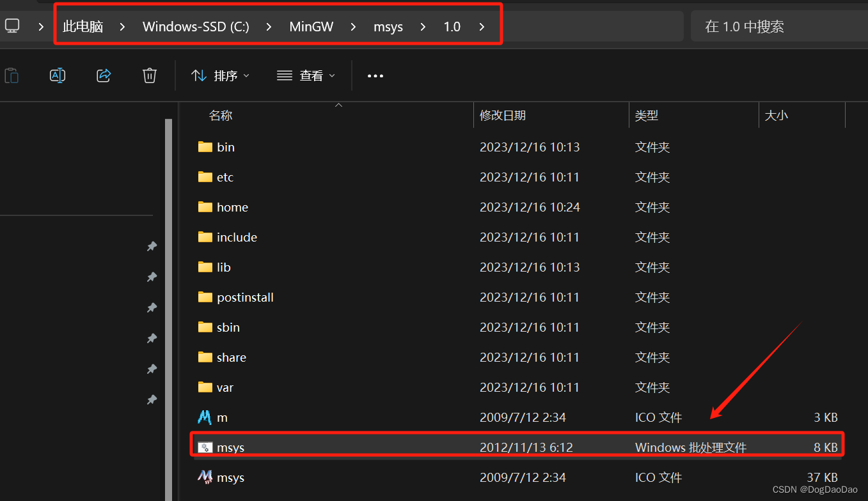
Task: Select the file name include
Action: coord(237,237)
